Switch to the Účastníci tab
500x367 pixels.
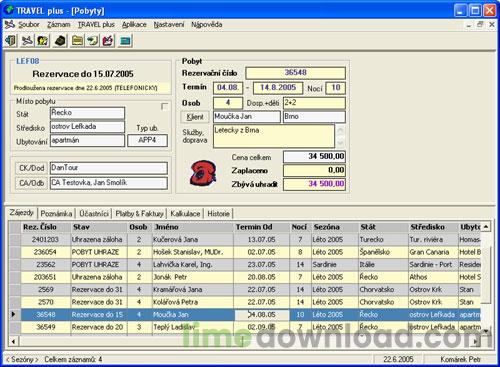pos(94,214)
